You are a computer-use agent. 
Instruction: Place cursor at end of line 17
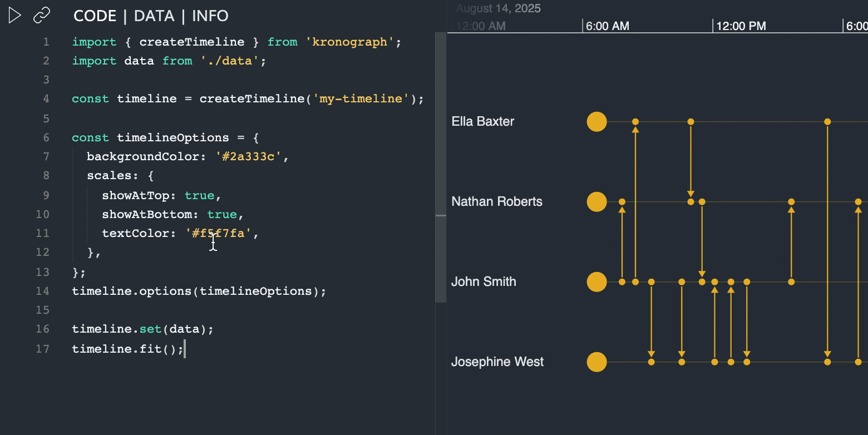point(185,349)
